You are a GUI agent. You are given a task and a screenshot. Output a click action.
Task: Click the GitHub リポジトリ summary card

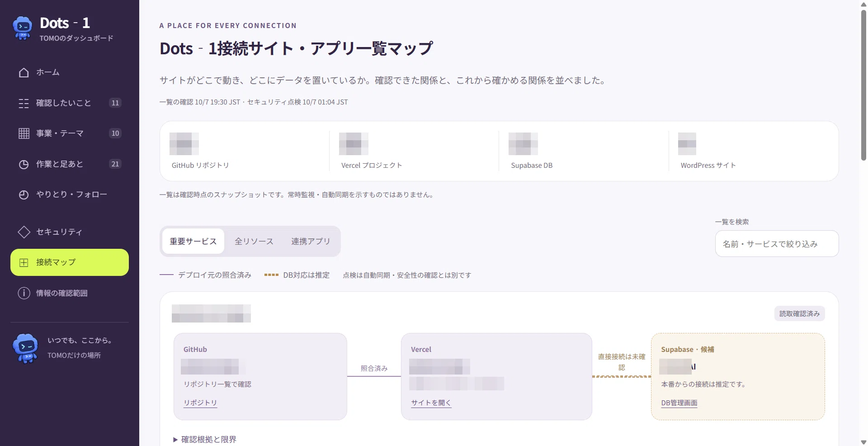[244, 151]
